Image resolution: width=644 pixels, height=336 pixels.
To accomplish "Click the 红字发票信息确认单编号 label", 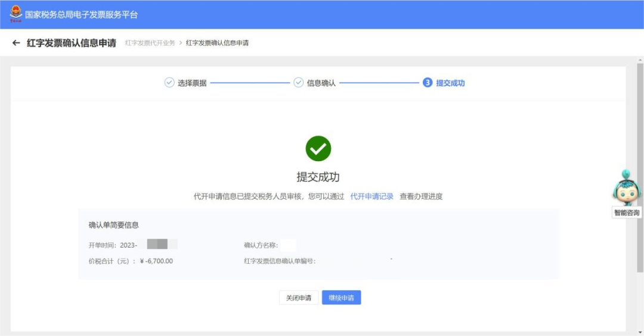I will pos(280,261).
